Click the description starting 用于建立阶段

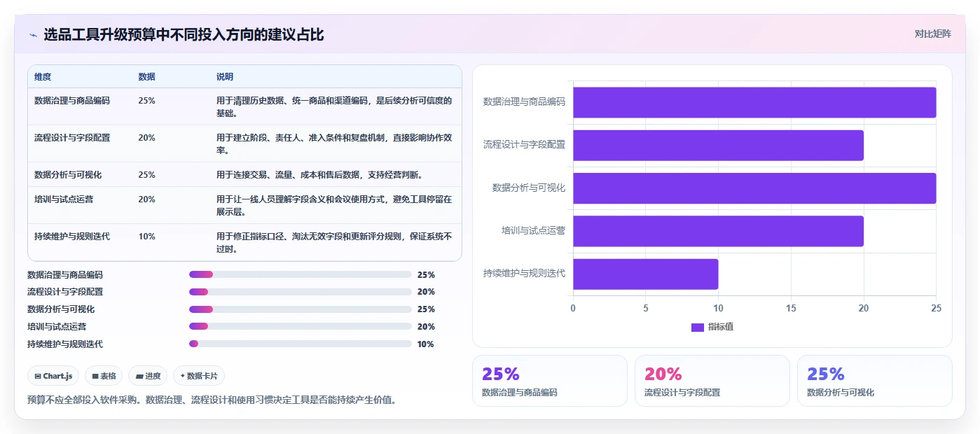[334, 143]
